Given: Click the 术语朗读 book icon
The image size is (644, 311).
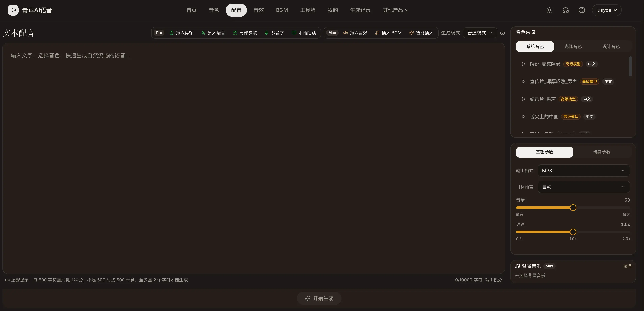Looking at the screenshot, I should click(294, 33).
